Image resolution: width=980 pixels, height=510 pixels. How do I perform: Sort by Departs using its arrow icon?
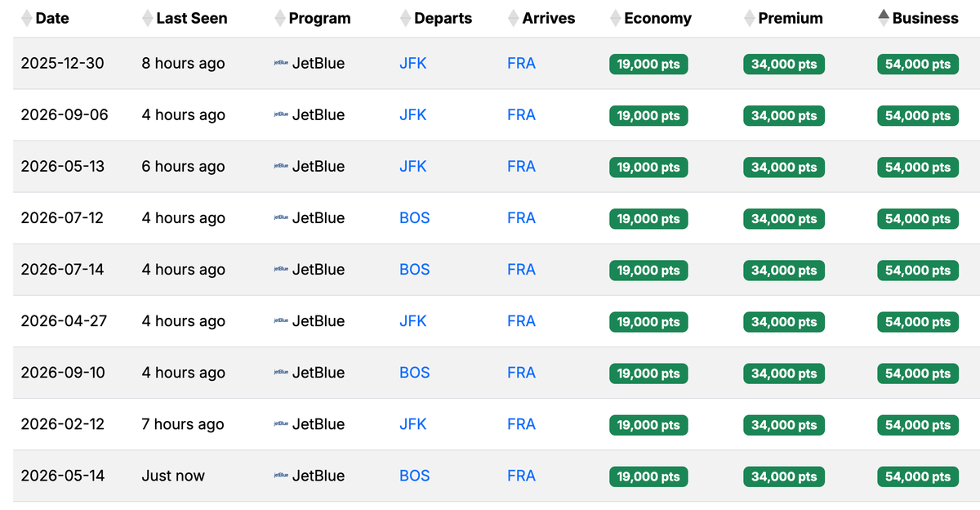point(405,18)
